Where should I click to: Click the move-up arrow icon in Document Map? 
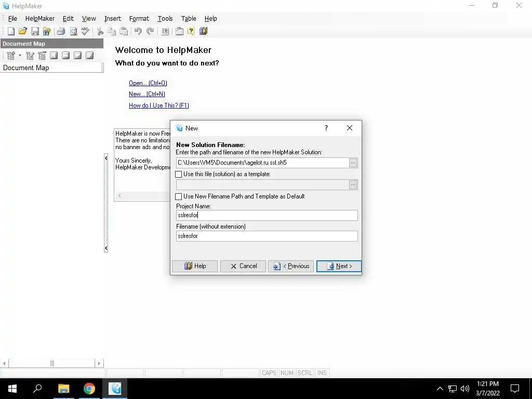(66, 55)
